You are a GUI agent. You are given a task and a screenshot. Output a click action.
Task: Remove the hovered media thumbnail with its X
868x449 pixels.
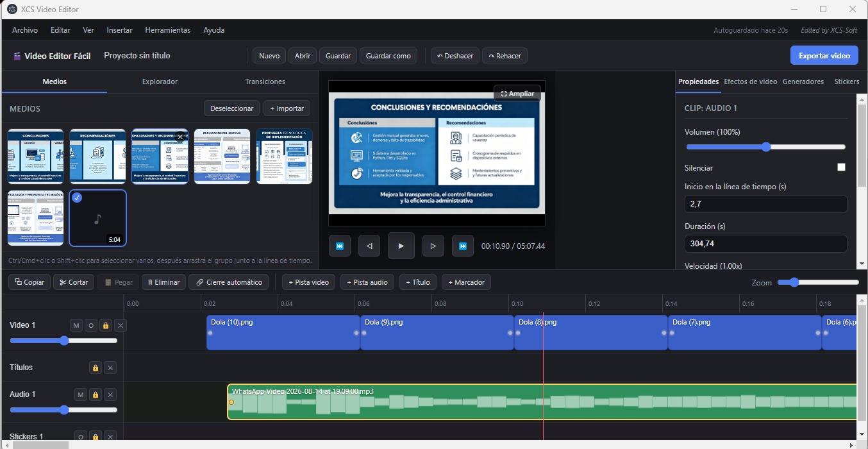tap(181, 137)
